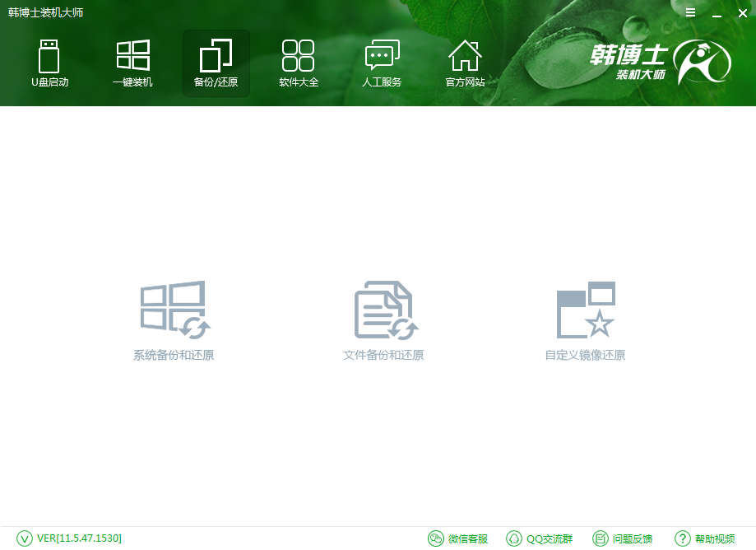This screenshot has width=756, height=550.
Task: Open the 软件大全 software collection
Action: (298, 63)
